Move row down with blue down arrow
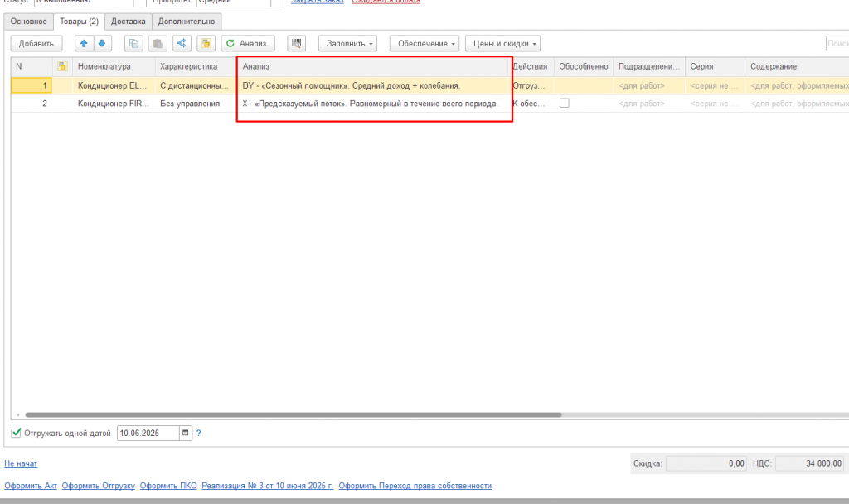 102,43
